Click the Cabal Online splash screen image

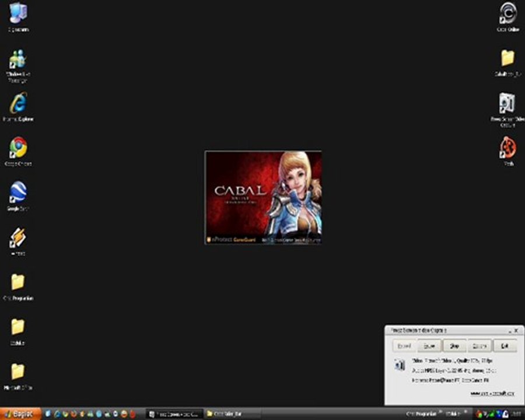(x=263, y=197)
